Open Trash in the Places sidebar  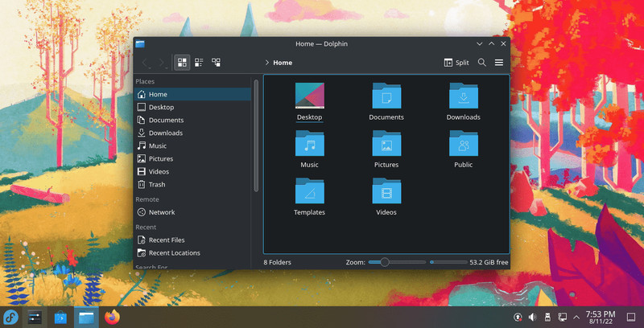tap(192, 185)
